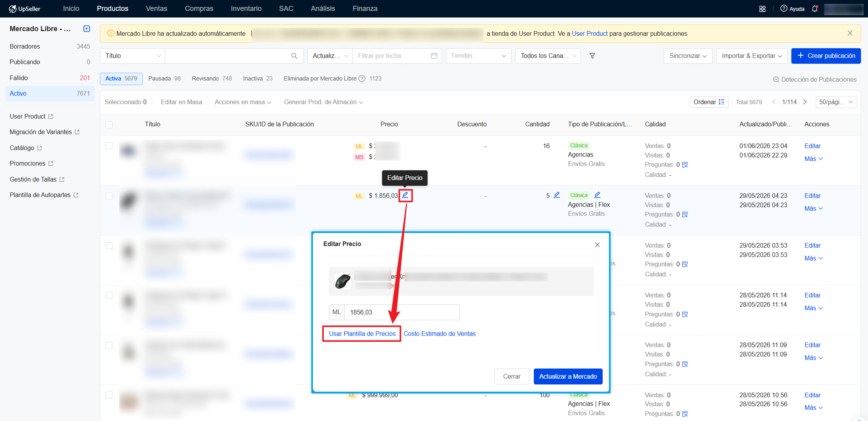This screenshot has height=421, width=868.
Task: Open Preguntas icon in first row
Action: (x=685, y=165)
